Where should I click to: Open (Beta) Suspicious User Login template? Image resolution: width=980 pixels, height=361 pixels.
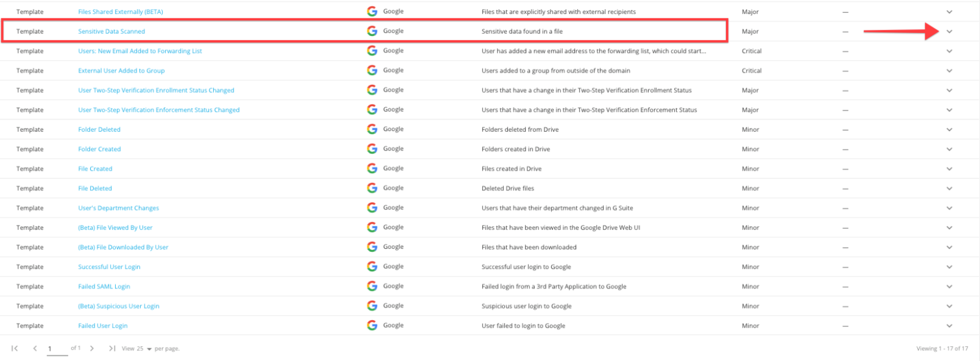(118, 306)
